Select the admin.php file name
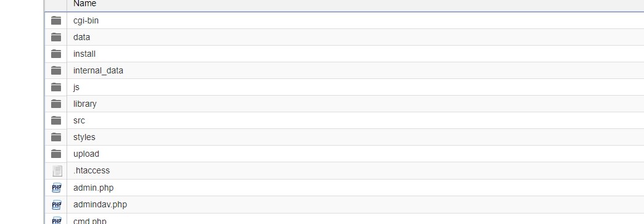The width and height of the screenshot is (644, 224). tap(94, 188)
